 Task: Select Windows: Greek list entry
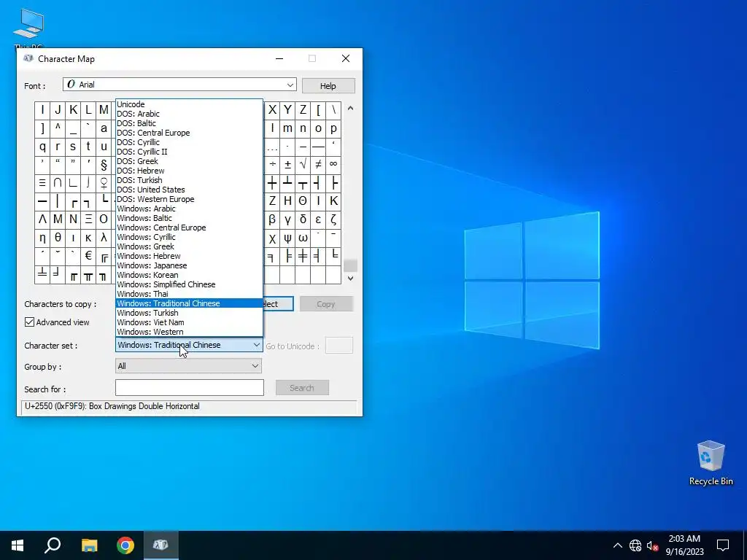click(x=189, y=246)
